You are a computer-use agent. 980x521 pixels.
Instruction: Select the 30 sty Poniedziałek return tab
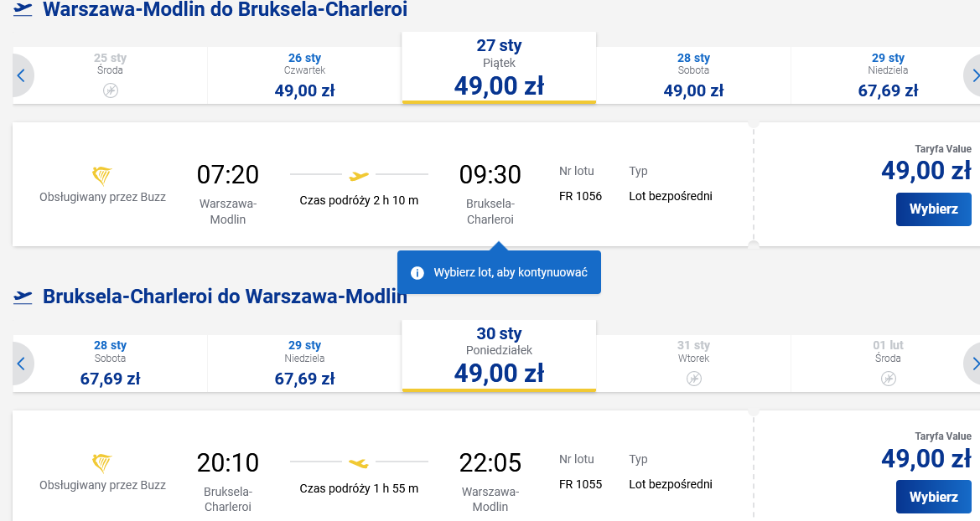tap(499, 356)
